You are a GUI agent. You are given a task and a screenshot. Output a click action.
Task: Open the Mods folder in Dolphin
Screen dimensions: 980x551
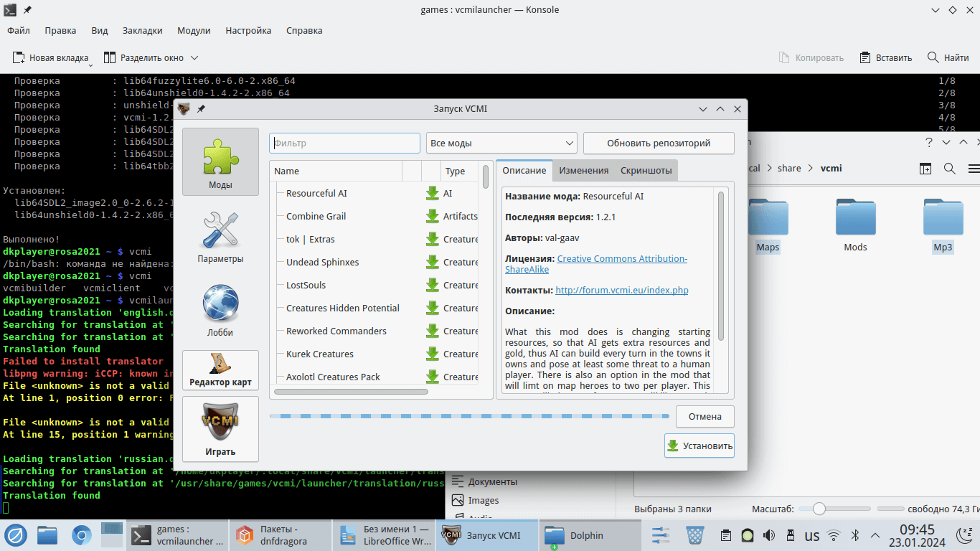(x=855, y=225)
